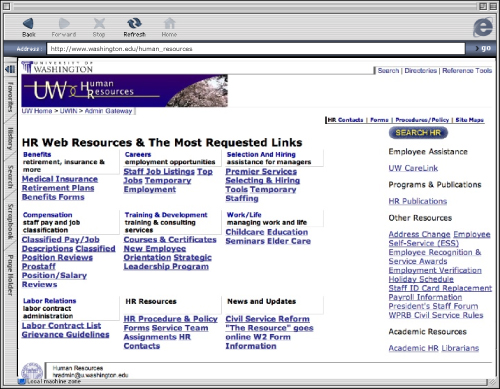
Task: Click the Selection And Hiring heading
Action: tap(261, 154)
